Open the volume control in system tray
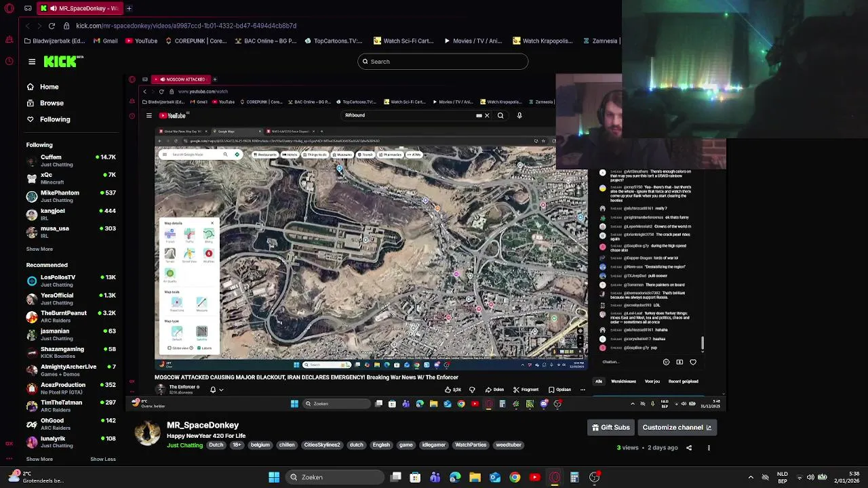This screenshot has width=868, height=488. pyautogui.click(x=810, y=477)
